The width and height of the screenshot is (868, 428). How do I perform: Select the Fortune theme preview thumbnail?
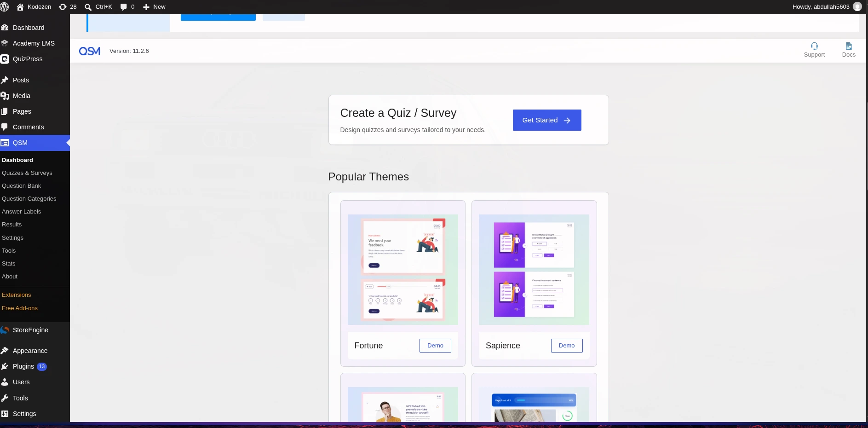(403, 270)
